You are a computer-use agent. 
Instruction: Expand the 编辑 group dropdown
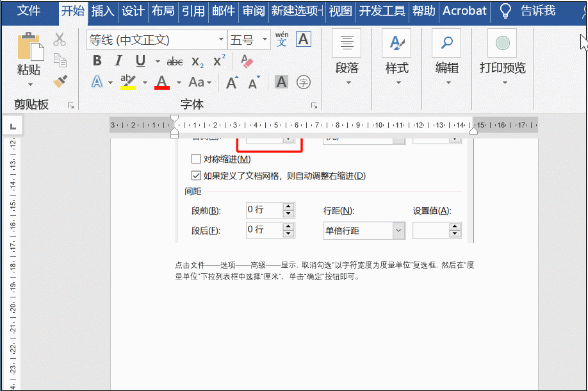pos(448,83)
